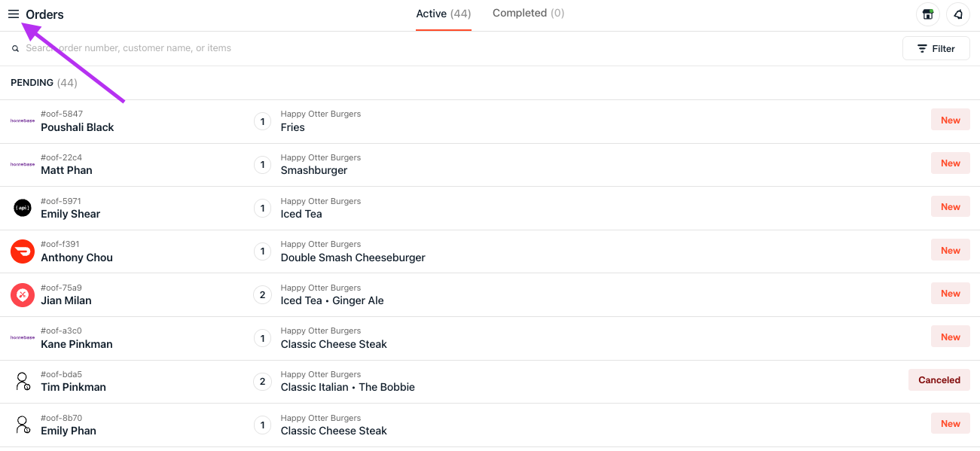Click New status on Matt Phan order
This screenshot has height=451, width=980.
(x=951, y=163)
